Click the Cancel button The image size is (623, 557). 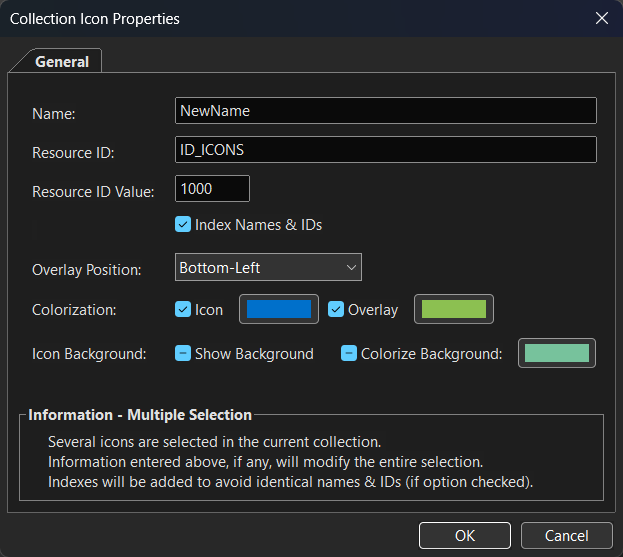click(x=567, y=536)
